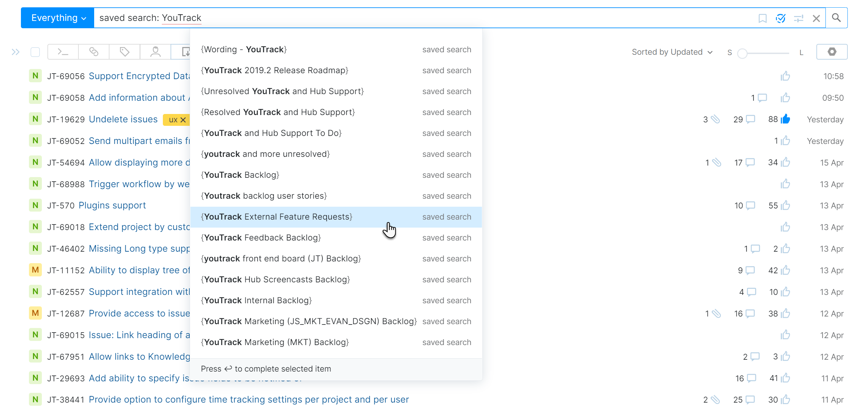Remove the ux tag from JT-19629
Screen dimensions: 868x412
click(184, 120)
